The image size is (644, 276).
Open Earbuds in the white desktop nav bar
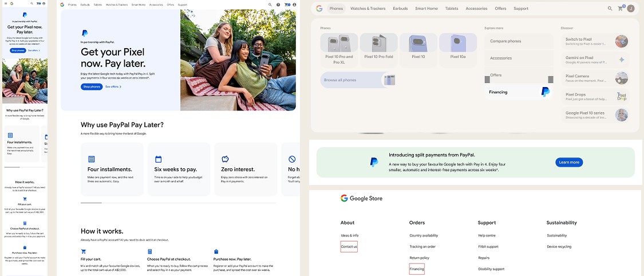click(x=85, y=5)
